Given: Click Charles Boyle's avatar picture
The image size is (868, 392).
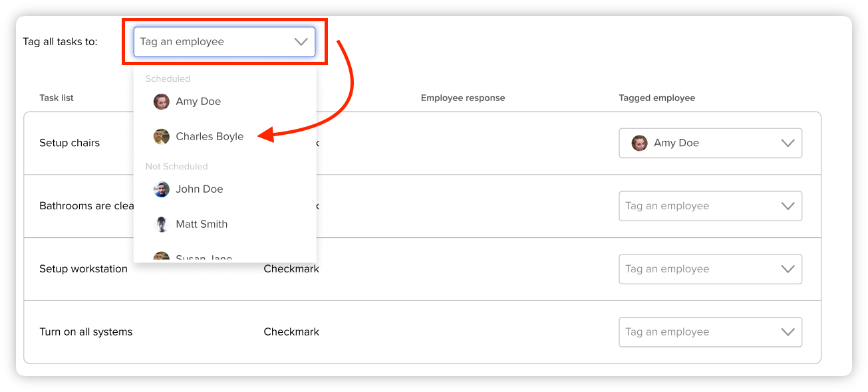Looking at the screenshot, I should coord(161,137).
